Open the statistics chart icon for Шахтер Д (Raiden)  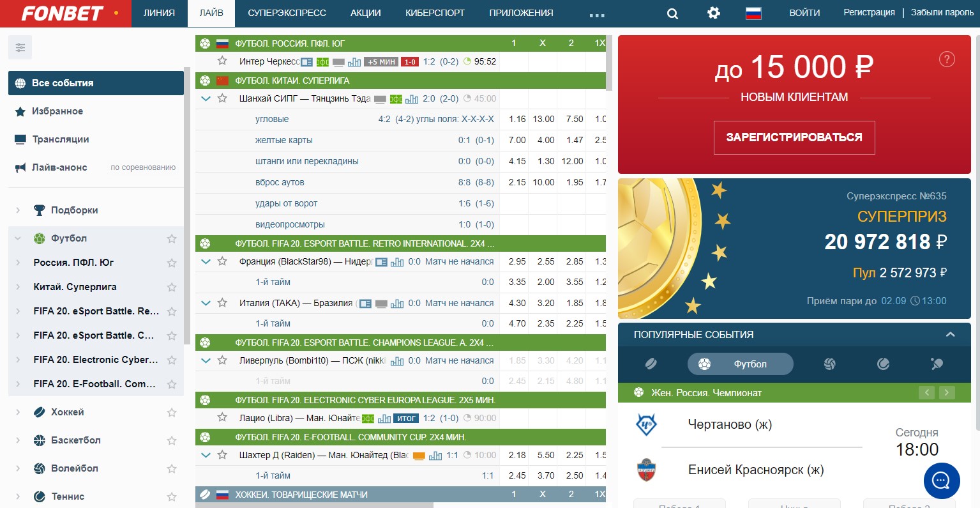coord(435,456)
